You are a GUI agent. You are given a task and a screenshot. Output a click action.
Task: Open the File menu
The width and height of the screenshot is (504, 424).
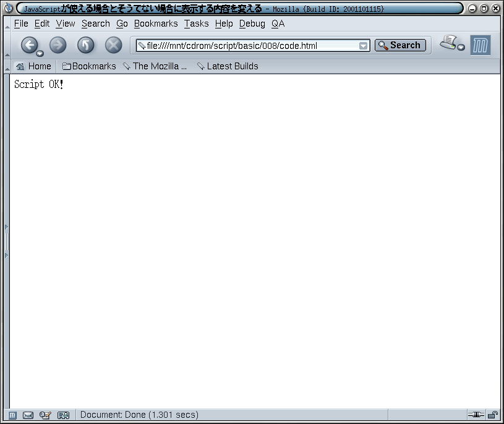coord(21,24)
